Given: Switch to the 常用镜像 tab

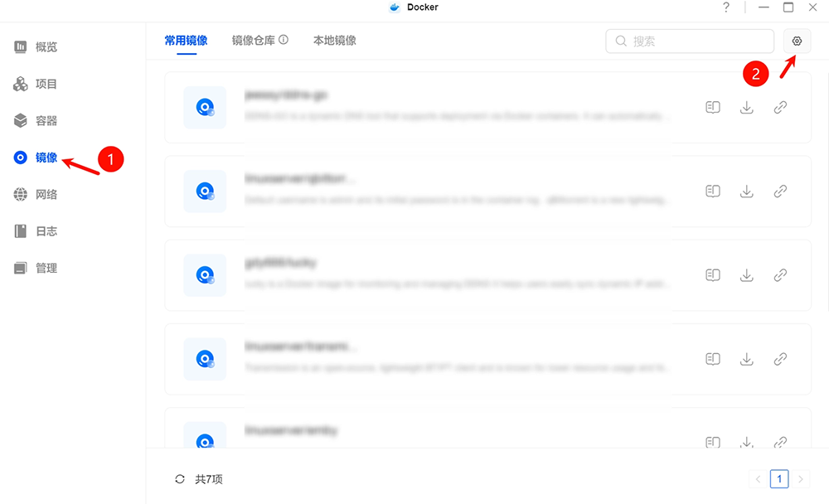Looking at the screenshot, I should click(186, 41).
